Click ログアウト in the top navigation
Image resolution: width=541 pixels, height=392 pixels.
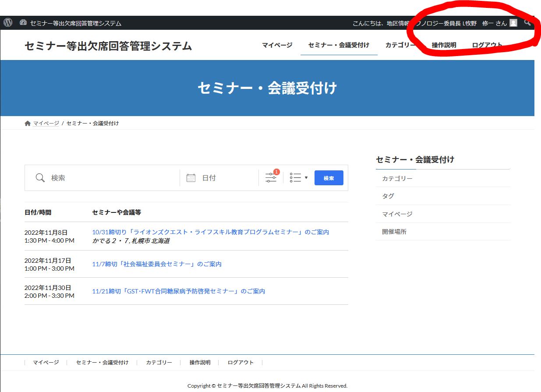click(487, 45)
